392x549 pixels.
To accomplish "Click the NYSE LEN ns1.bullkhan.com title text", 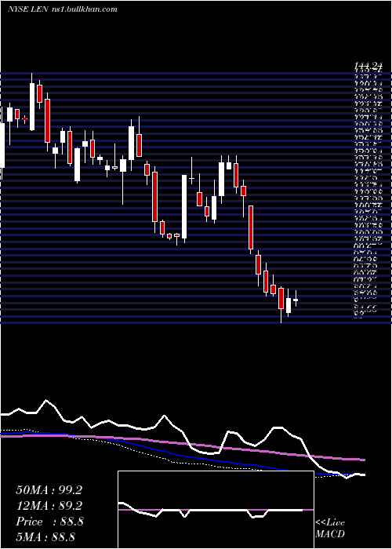I will pyautogui.click(x=62, y=9).
